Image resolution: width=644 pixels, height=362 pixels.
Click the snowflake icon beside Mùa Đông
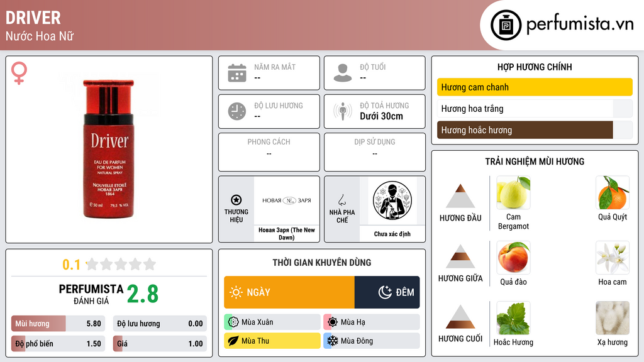pyautogui.click(x=332, y=341)
